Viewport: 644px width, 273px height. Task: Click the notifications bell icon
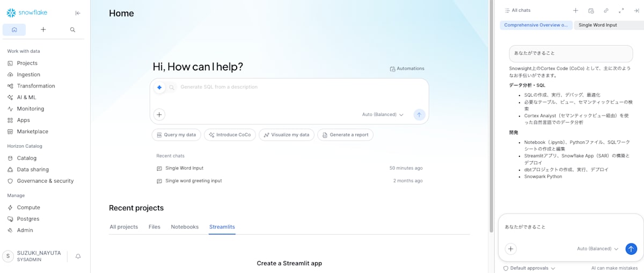click(x=78, y=256)
